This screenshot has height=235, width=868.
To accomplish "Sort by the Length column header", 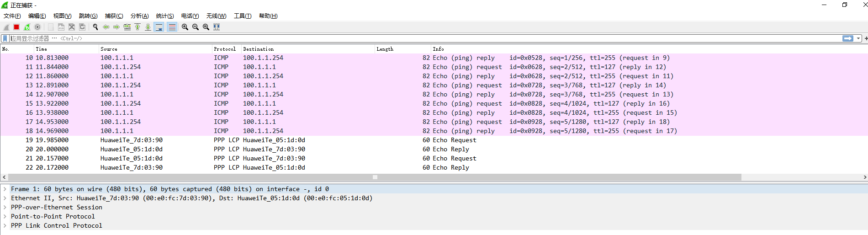I will pos(403,49).
